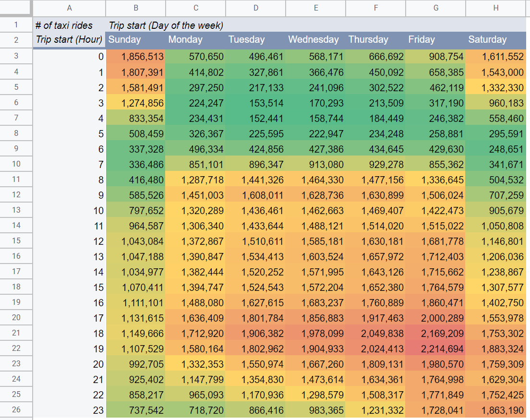Click 'Trip start (Day of the week)' cell
The width and height of the screenshot is (530, 420).
[x=166, y=25]
